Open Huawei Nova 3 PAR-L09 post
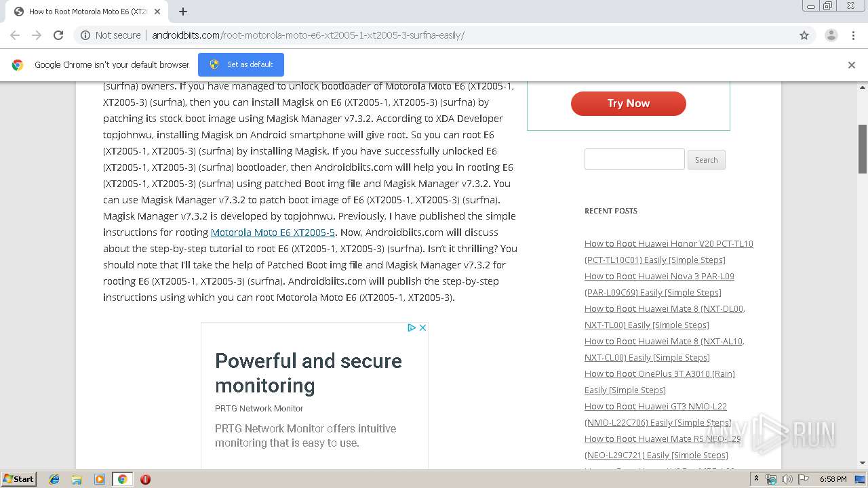 click(659, 284)
